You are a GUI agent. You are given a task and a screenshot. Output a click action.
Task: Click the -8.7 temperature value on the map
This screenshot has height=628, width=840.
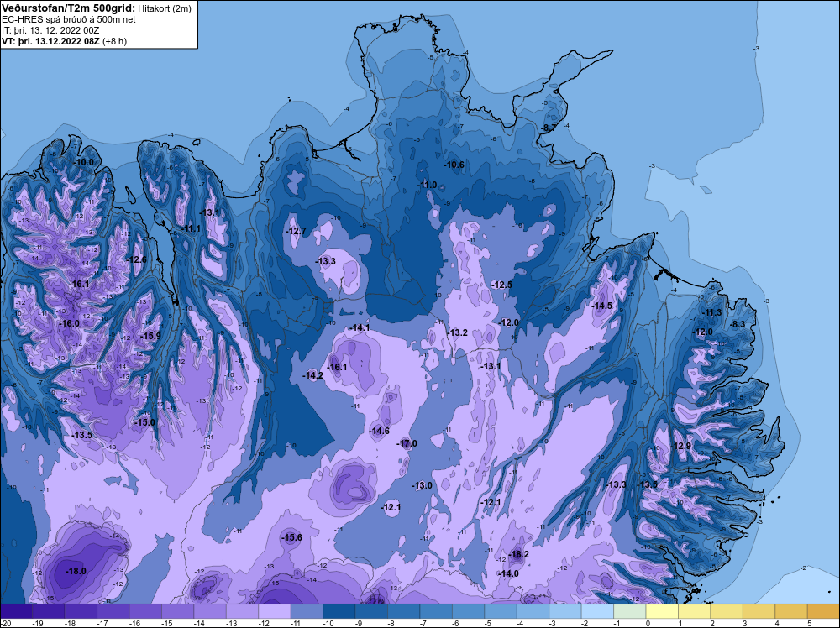549,128
